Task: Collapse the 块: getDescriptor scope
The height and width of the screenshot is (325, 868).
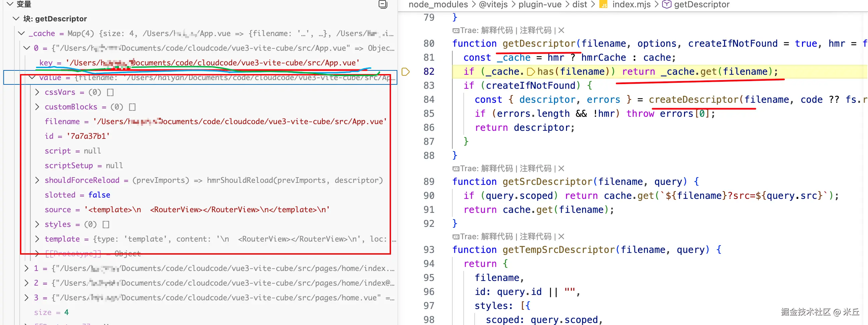Action: [x=16, y=19]
